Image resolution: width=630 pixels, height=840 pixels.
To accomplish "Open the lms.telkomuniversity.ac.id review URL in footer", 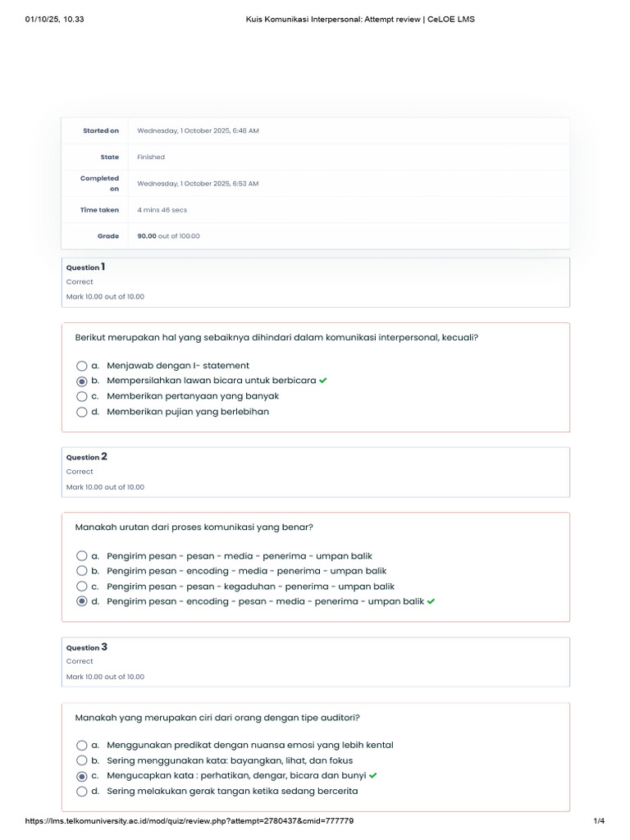I will (189, 821).
